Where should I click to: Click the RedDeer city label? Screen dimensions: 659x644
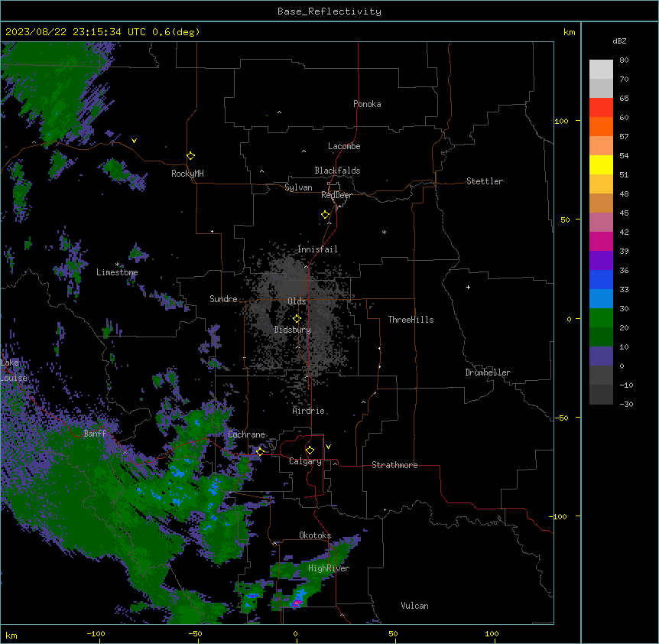point(336,195)
